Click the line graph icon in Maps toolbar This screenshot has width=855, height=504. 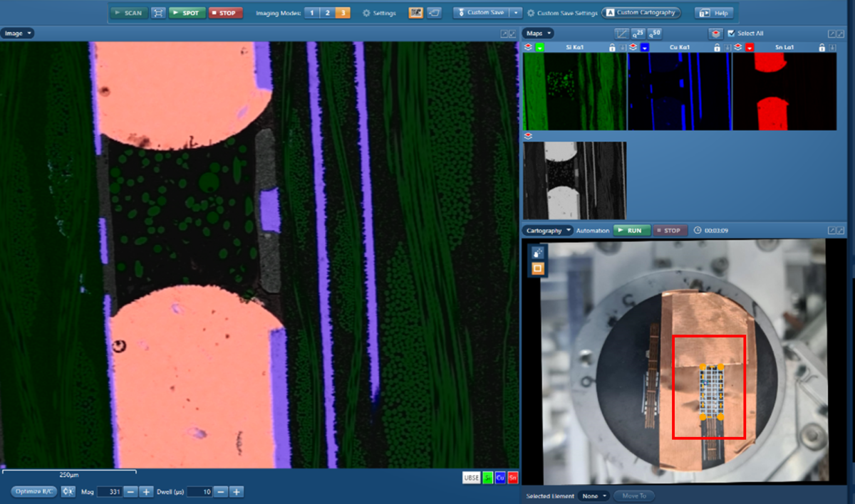click(622, 33)
